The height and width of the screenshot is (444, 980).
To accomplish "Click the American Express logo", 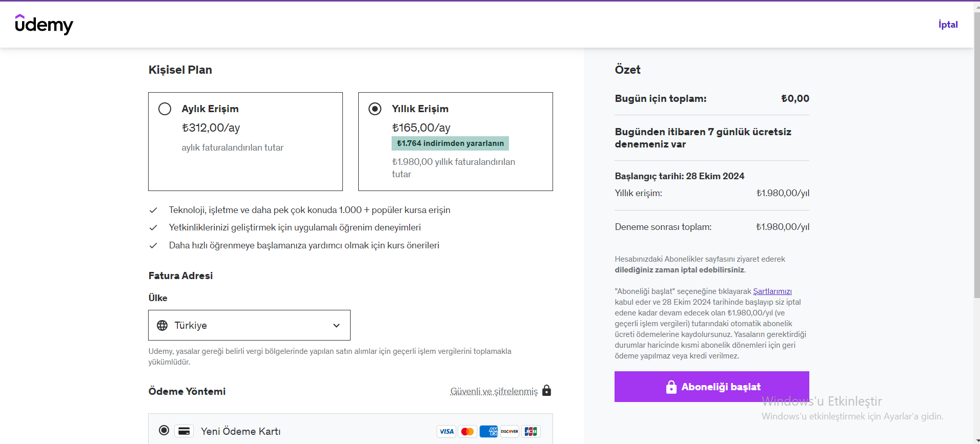I will click(x=488, y=431).
